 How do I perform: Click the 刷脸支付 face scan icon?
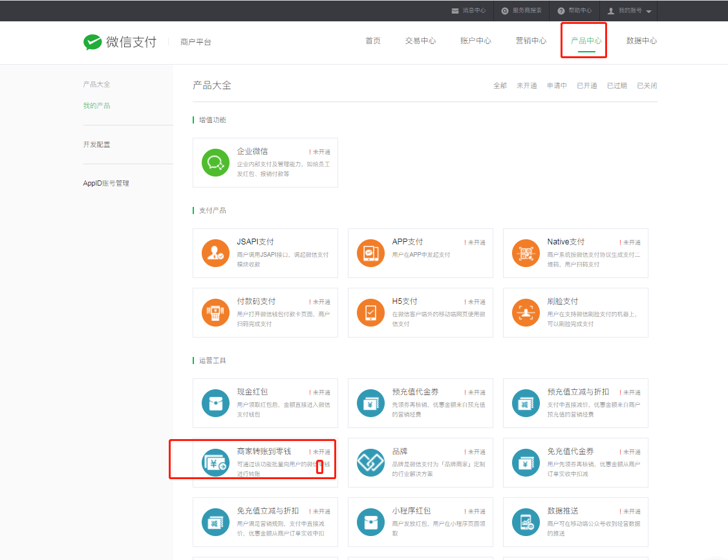526,312
